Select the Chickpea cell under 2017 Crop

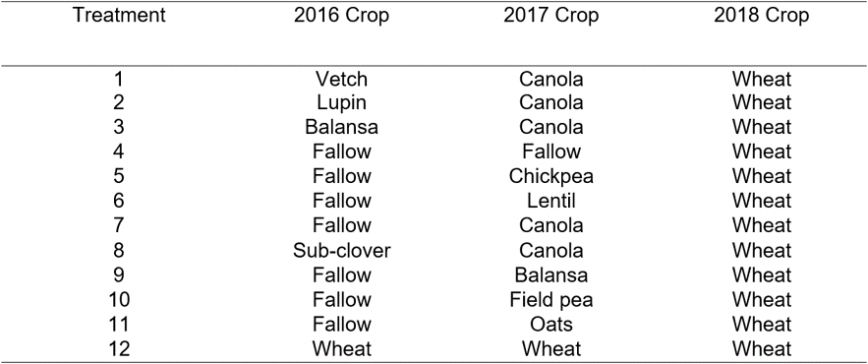click(x=550, y=176)
